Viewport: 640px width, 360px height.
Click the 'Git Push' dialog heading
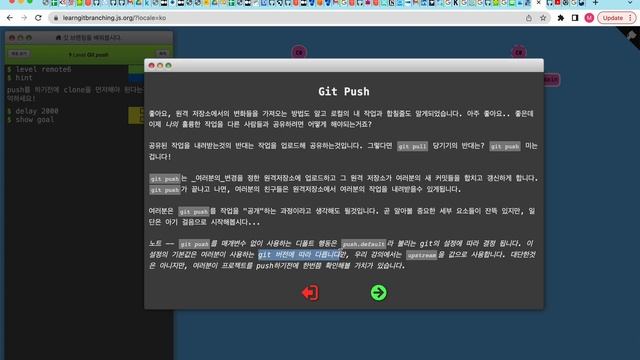point(344,91)
